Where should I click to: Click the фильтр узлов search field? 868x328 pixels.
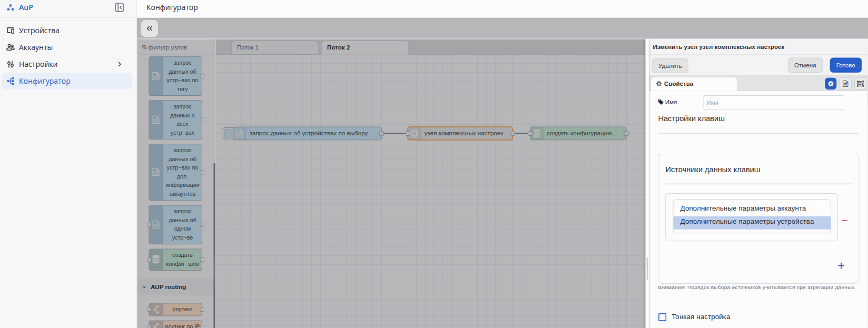tap(177, 47)
